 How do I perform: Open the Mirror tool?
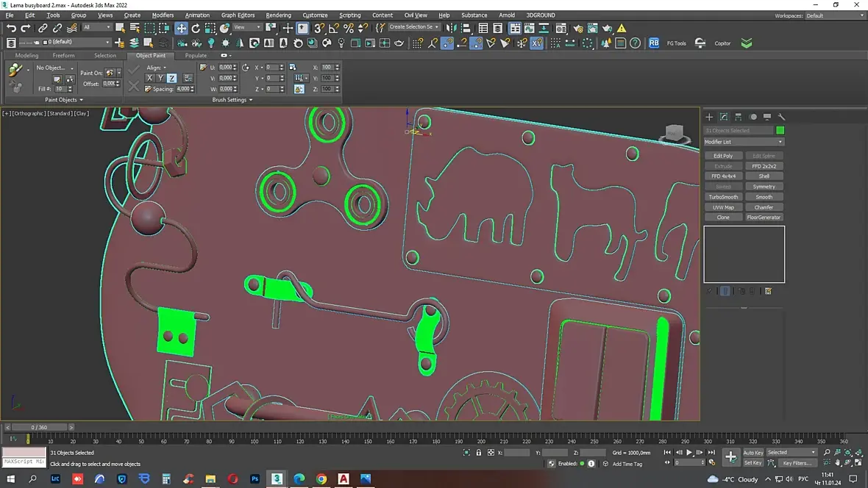451,28
